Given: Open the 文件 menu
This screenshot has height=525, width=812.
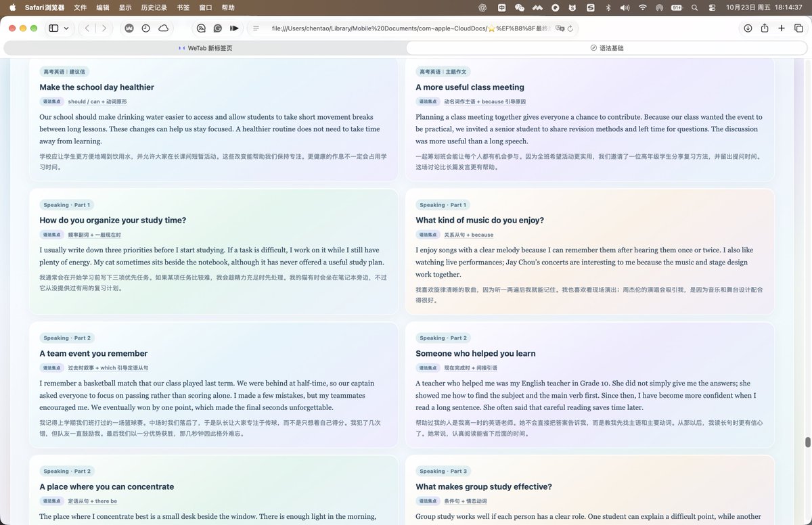Looking at the screenshot, I should [x=80, y=7].
